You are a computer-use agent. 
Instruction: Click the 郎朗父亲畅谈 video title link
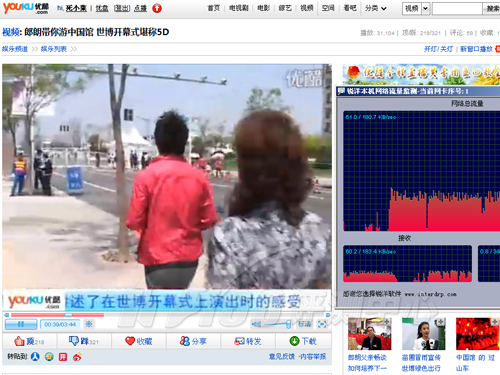tap(367, 363)
